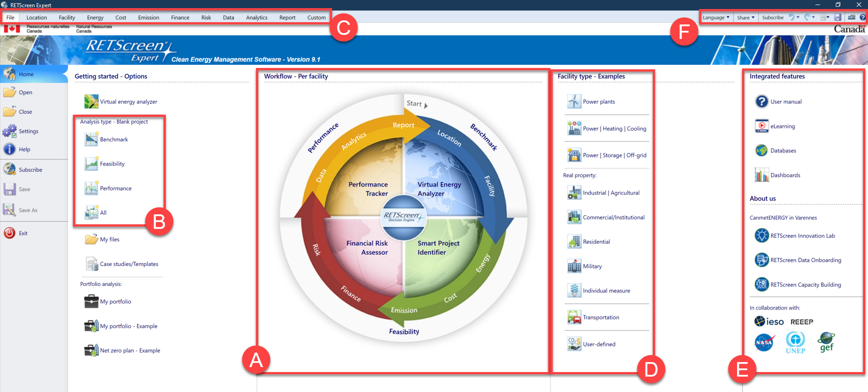Open My portfolio
This screenshot has height=392, width=868.
pos(108,301)
